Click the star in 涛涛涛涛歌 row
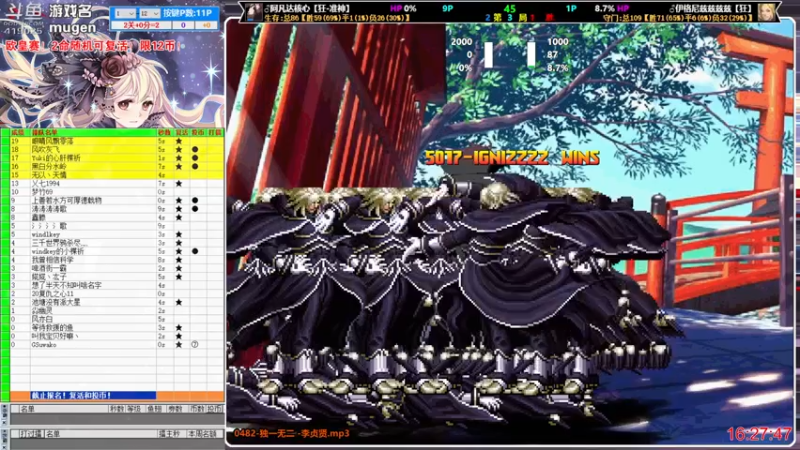The height and width of the screenshot is (450, 800). coord(179,209)
